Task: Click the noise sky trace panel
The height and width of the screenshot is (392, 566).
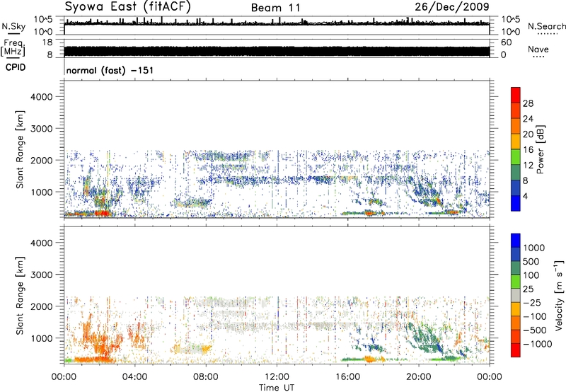Action: pyautogui.click(x=277, y=25)
